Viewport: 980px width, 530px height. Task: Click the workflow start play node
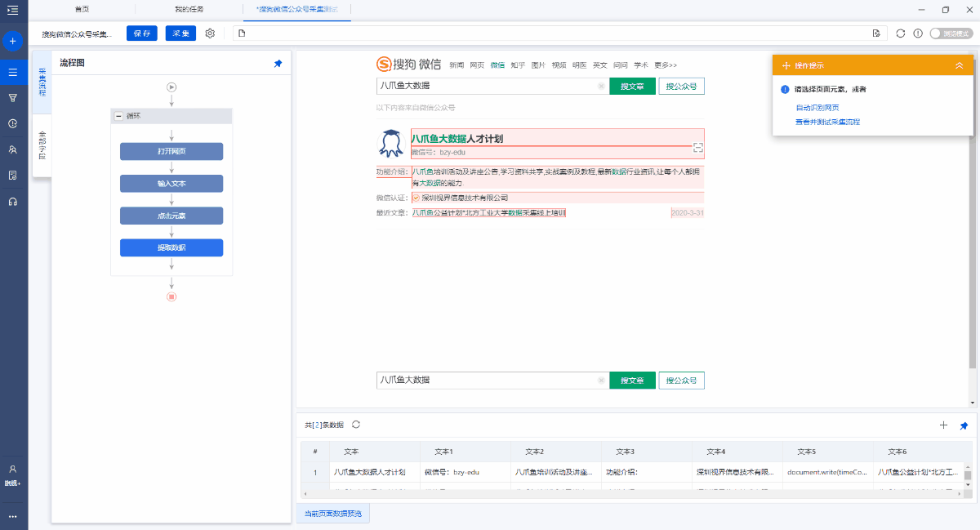[171, 87]
